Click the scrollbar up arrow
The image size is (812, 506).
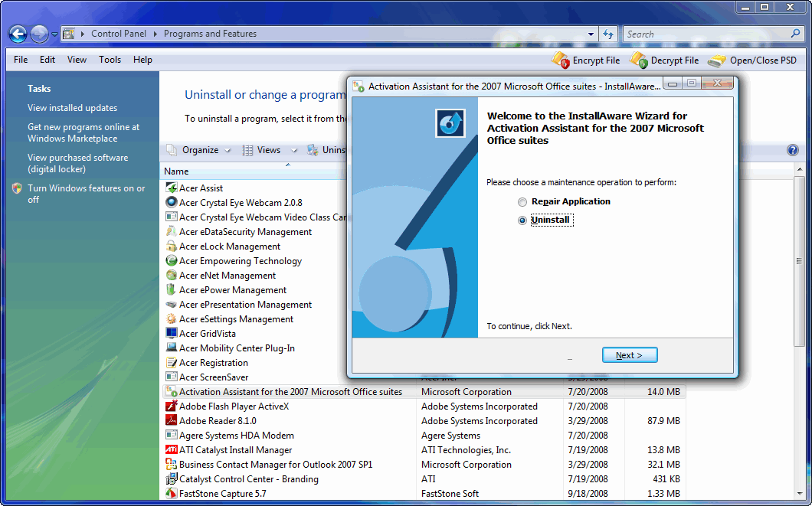800,169
